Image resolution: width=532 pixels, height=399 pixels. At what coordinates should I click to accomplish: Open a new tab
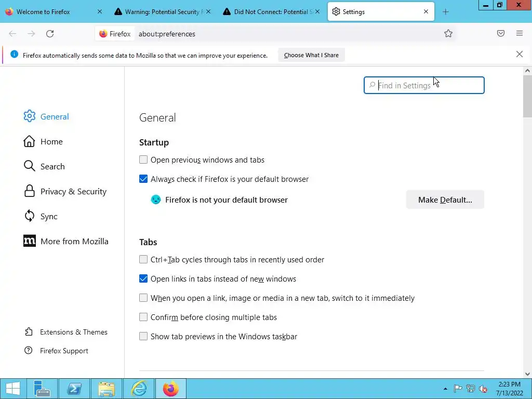pos(445,12)
